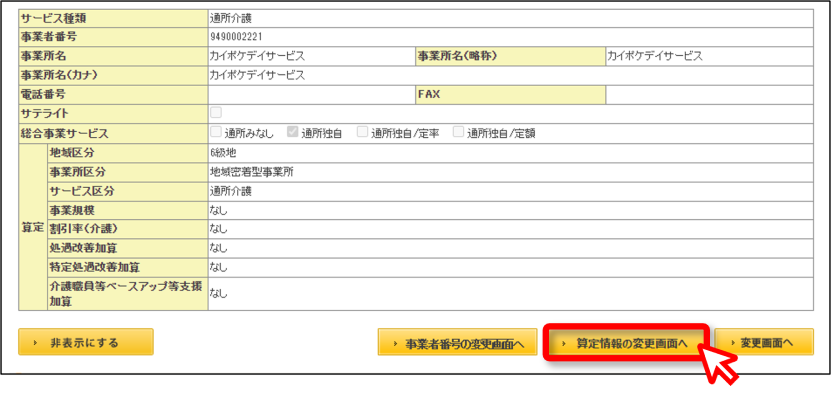Image resolution: width=831 pixels, height=396 pixels.
Task: Click 事業所区分 value 地域密着型事業所
Action: point(252,172)
